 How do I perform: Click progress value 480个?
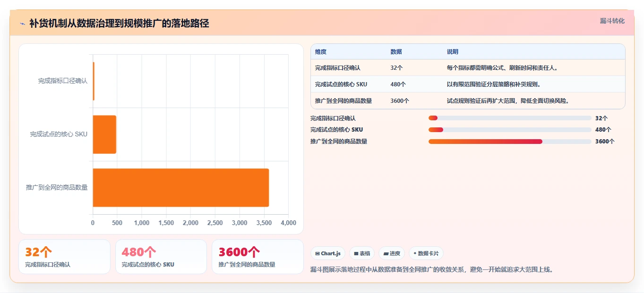point(603,130)
